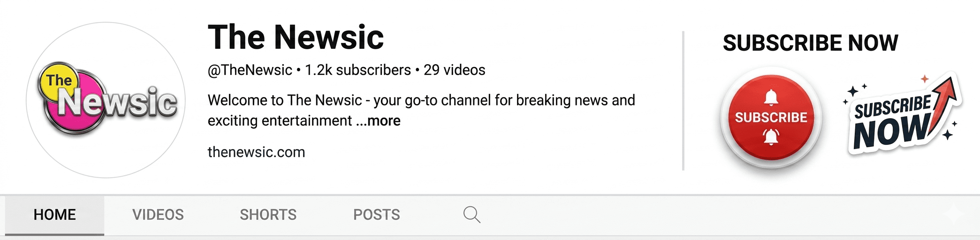Select the POSTS tab
This screenshot has width=980, height=240.
pyautogui.click(x=376, y=215)
